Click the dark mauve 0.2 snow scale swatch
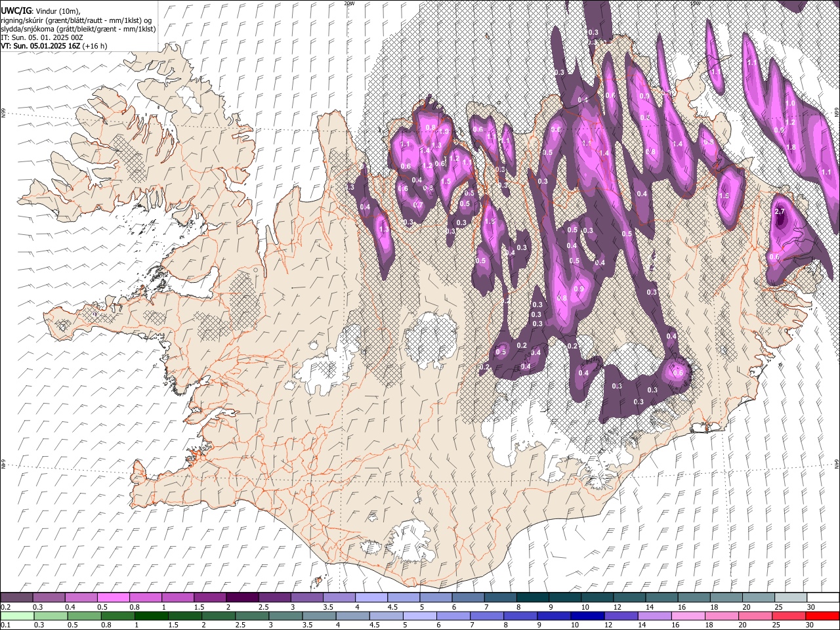Screen dimensions: 840x630 click(16, 598)
